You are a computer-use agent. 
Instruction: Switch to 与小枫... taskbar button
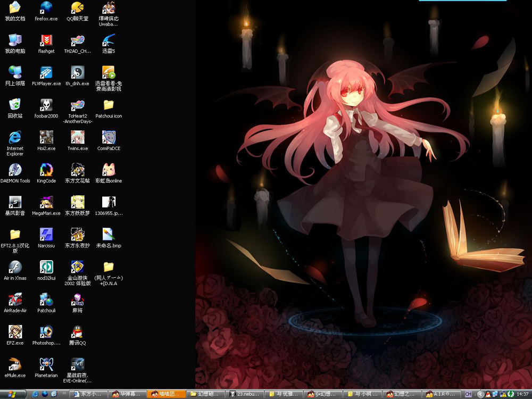(x=362, y=394)
